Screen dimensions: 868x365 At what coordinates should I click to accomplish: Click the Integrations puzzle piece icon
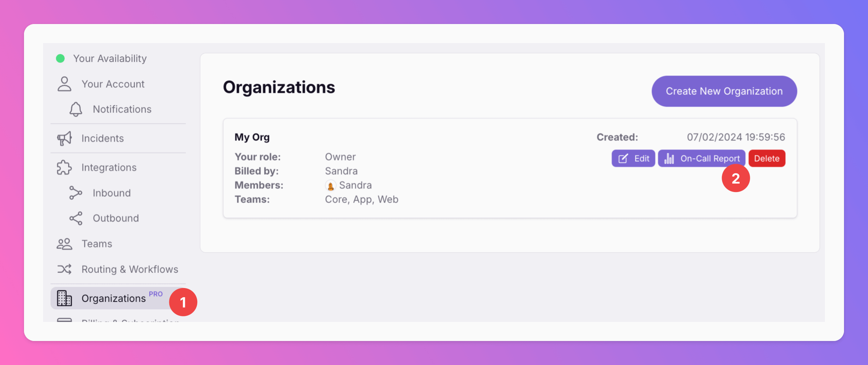tap(64, 167)
